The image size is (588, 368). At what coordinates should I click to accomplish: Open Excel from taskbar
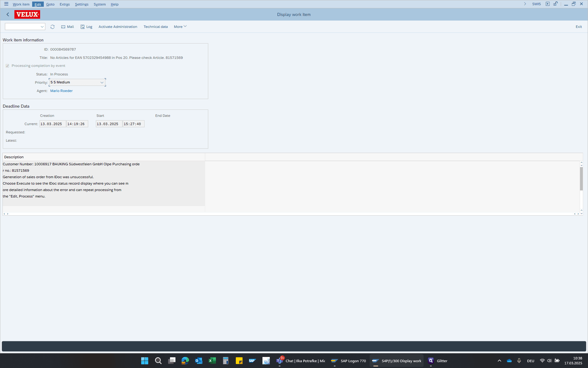pos(212,361)
